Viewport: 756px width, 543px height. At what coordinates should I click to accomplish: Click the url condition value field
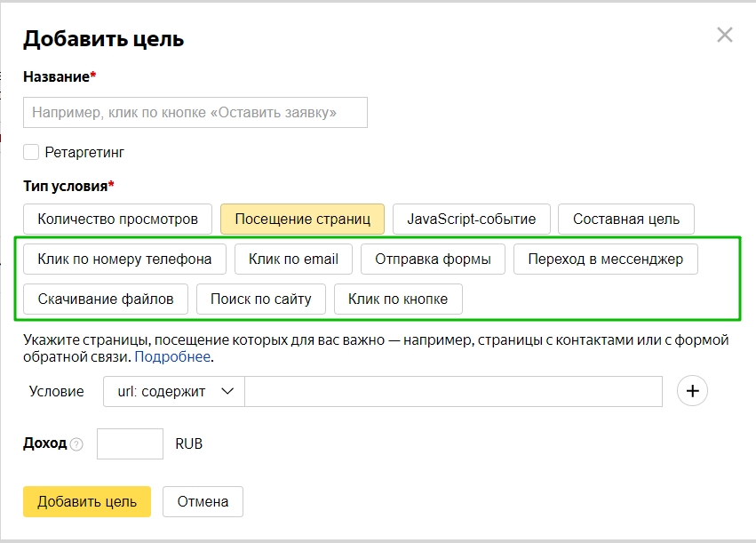tap(453, 391)
